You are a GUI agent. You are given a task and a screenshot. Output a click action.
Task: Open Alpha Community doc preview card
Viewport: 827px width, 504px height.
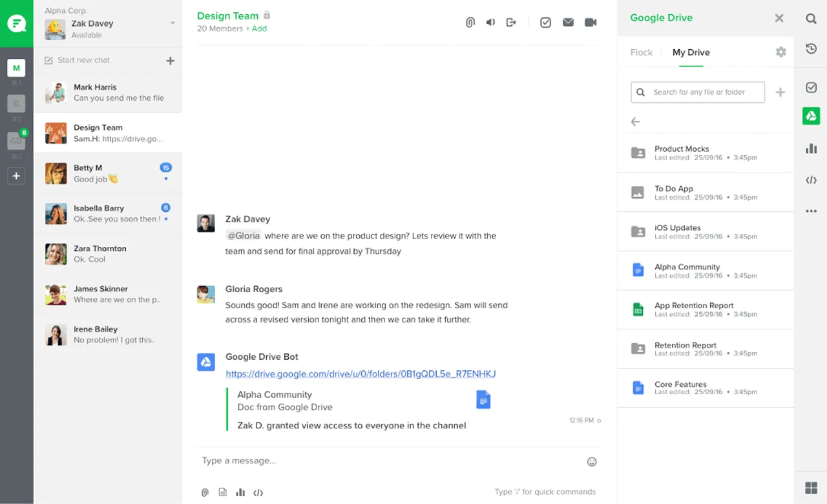point(360,410)
